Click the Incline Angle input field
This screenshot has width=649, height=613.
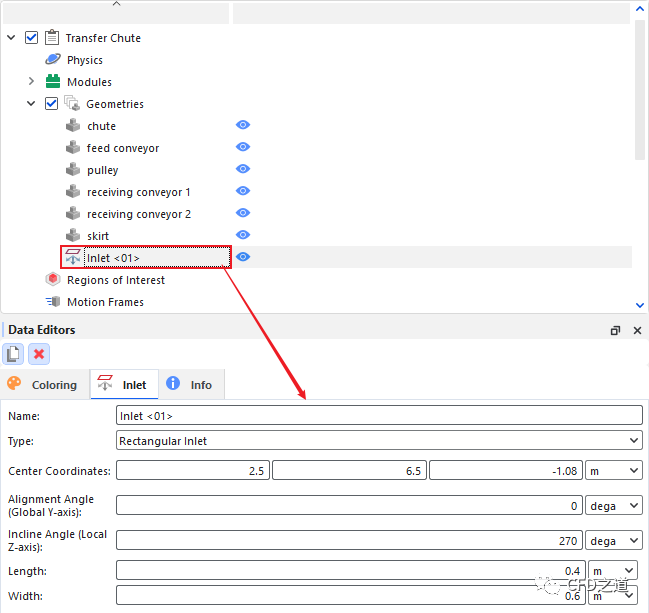pyautogui.click(x=349, y=541)
